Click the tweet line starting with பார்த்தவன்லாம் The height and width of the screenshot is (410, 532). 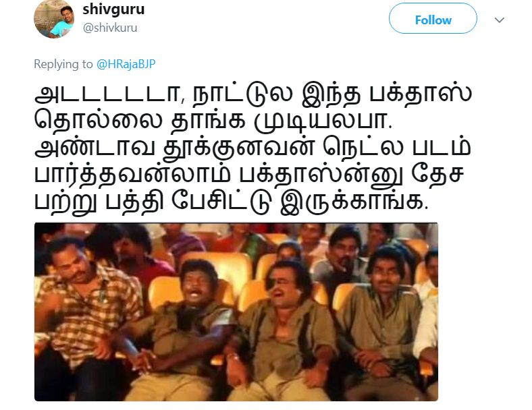coord(249,175)
